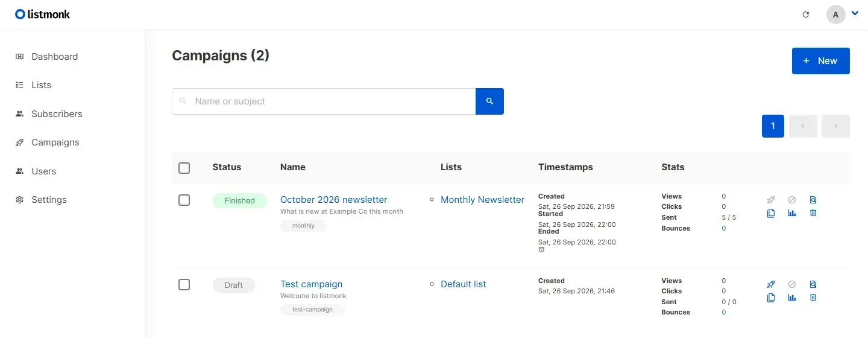Viewport: 868px width, 338px height.
Task: Delete the Test campaign via trash icon
Action: 813,298
